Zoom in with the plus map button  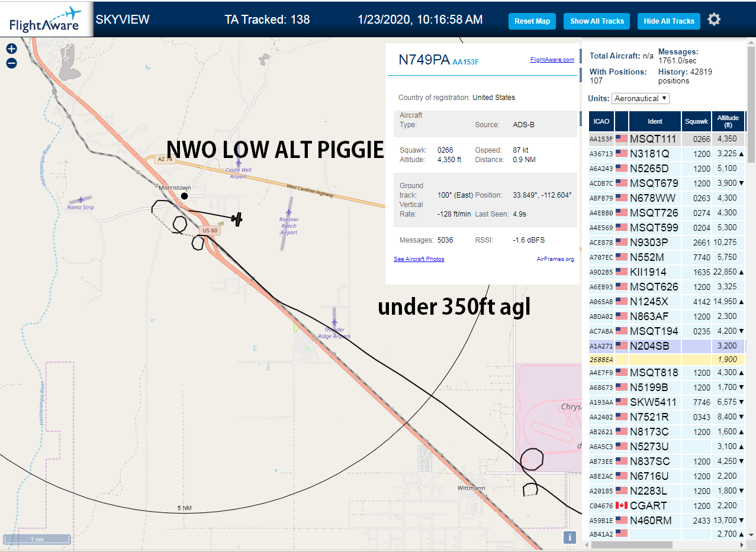point(11,49)
